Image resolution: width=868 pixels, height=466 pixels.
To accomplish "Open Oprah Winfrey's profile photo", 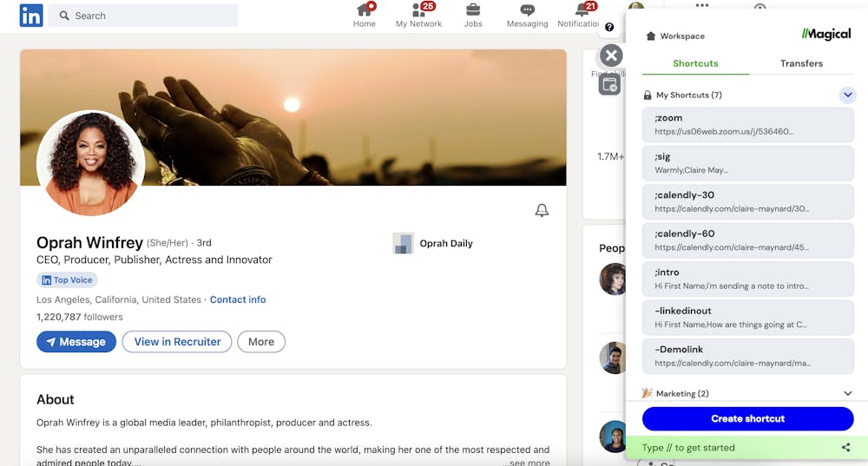I will (91, 164).
